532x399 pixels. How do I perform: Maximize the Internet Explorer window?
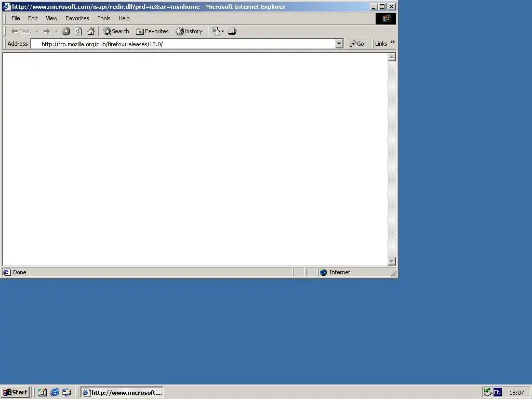(x=382, y=7)
